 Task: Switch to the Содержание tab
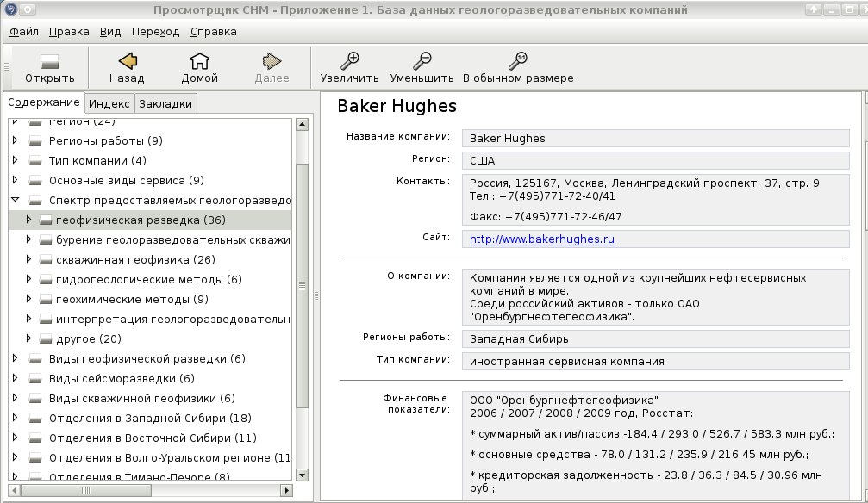pyautogui.click(x=44, y=102)
